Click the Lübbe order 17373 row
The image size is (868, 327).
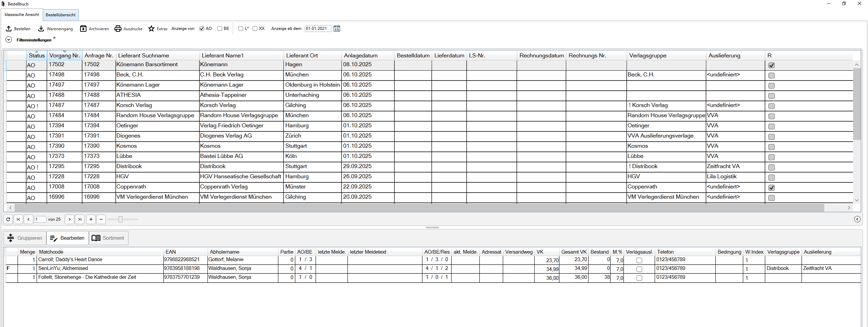tap(430, 157)
